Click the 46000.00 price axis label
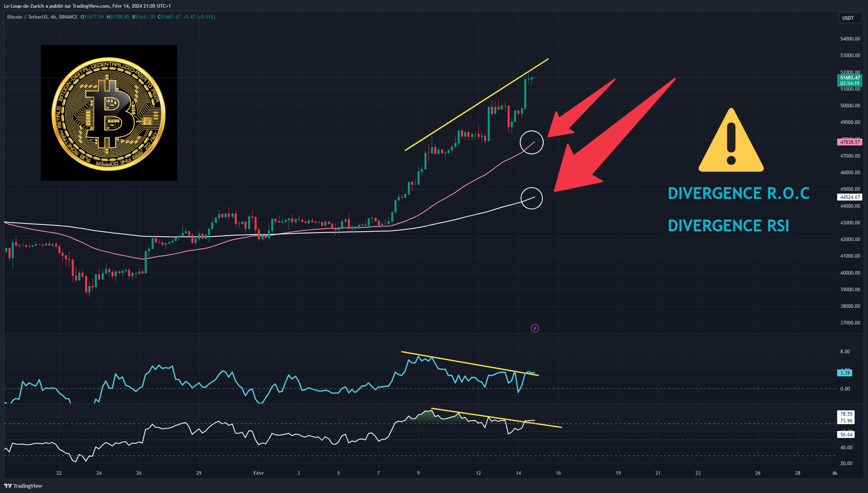 [x=850, y=173]
